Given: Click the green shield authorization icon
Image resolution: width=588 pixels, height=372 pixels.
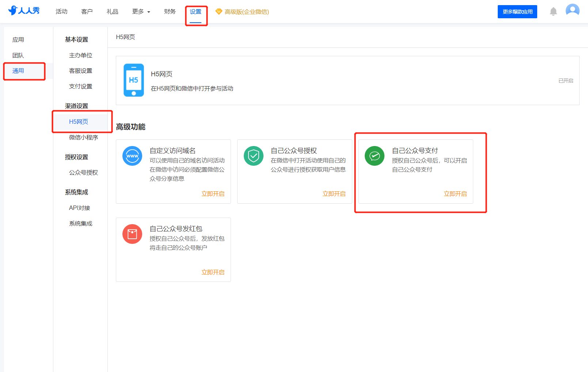Looking at the screenshot, I should pyautogui.click(x=254, y=156).
